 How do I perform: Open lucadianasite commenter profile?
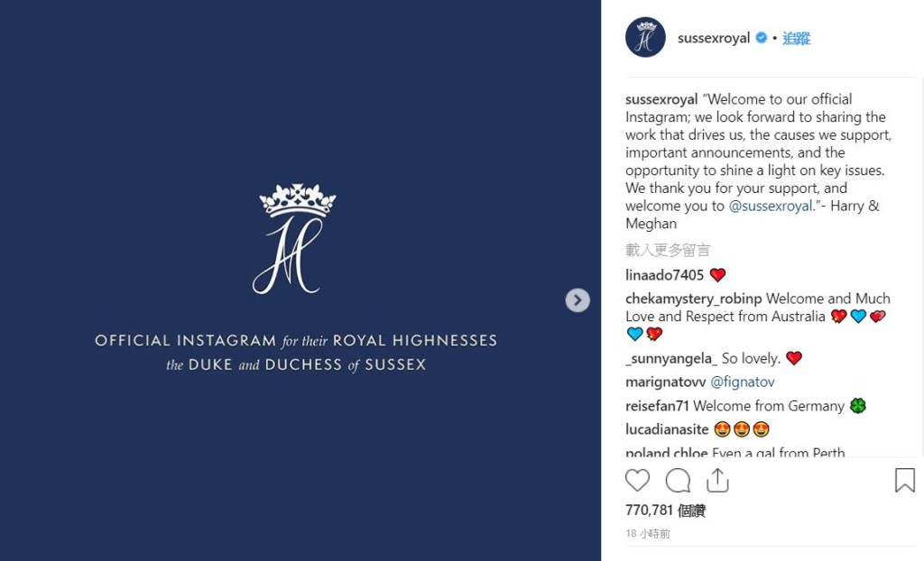[667, 429]
